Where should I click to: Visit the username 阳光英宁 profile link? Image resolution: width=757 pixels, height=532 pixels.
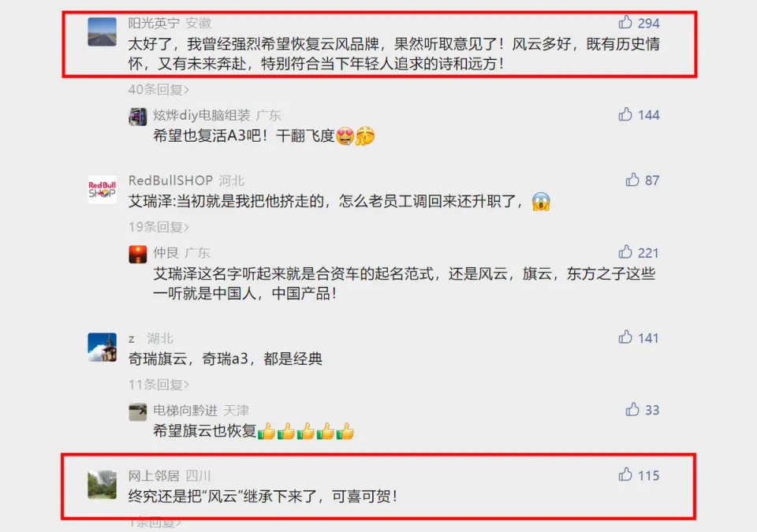(154, 23)
